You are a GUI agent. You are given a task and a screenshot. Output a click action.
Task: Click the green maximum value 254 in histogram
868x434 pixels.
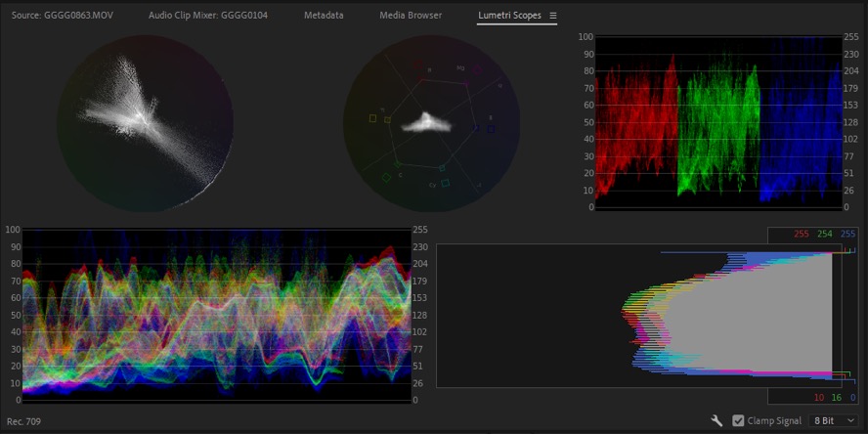pyautogui.click(x=825, y=235)
